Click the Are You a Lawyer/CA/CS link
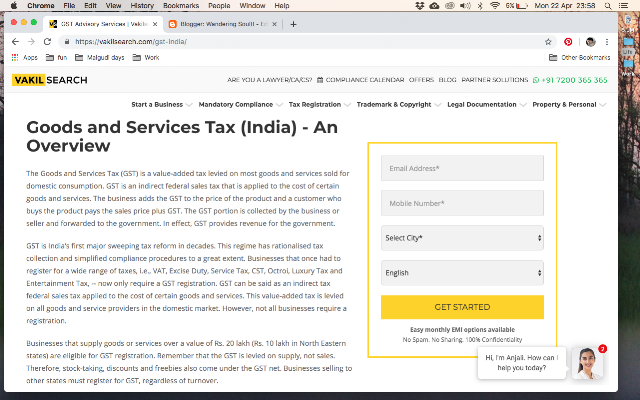640x400 pixels. pyautogui.click(x=269, y=80)
